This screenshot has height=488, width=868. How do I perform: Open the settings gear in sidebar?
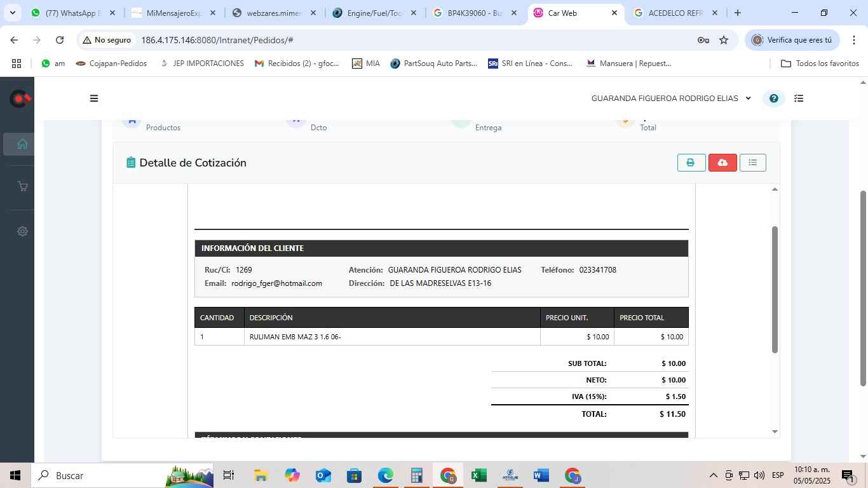(22, 231)
